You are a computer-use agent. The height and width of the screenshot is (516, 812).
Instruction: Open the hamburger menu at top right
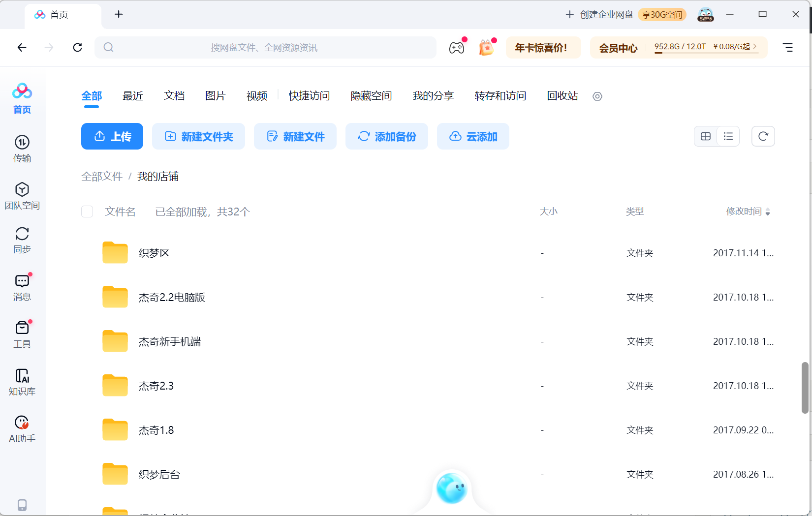788,47
